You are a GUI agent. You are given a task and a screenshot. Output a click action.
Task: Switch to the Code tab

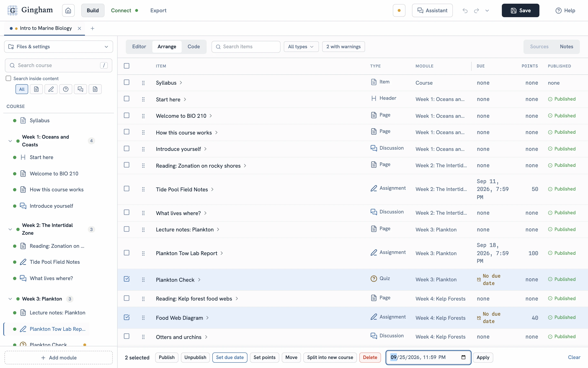point(194,46)
